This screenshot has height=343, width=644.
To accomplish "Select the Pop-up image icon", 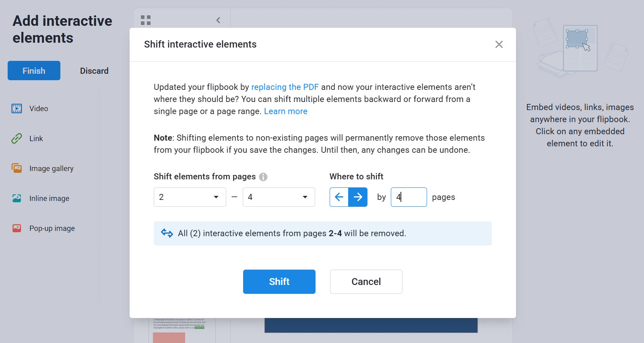I will 17,228.
